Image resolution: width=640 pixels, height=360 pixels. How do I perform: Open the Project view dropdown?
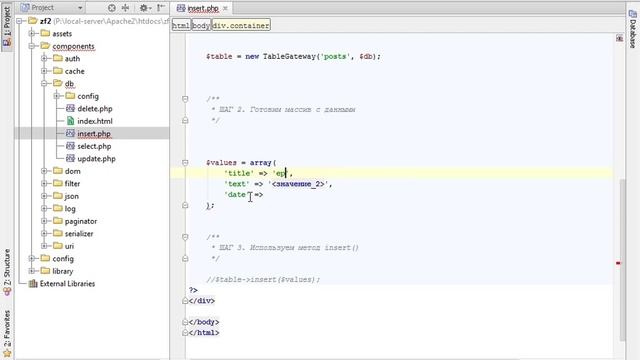pos(80,8)
